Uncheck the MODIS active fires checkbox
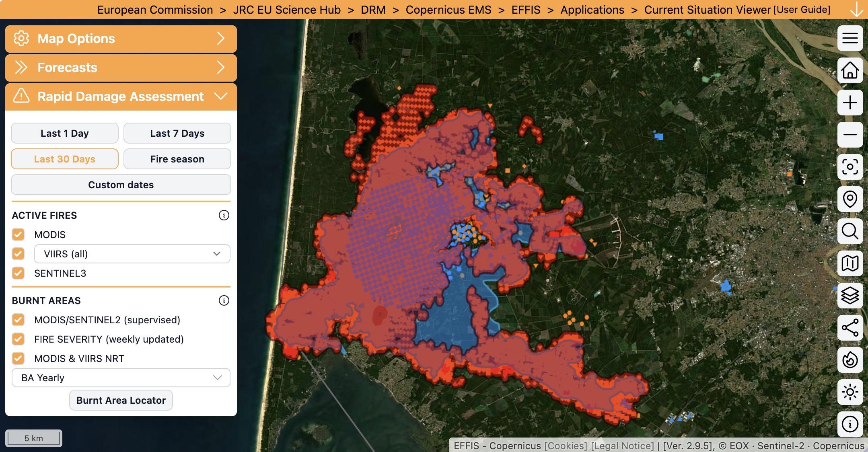 [18, 234]
